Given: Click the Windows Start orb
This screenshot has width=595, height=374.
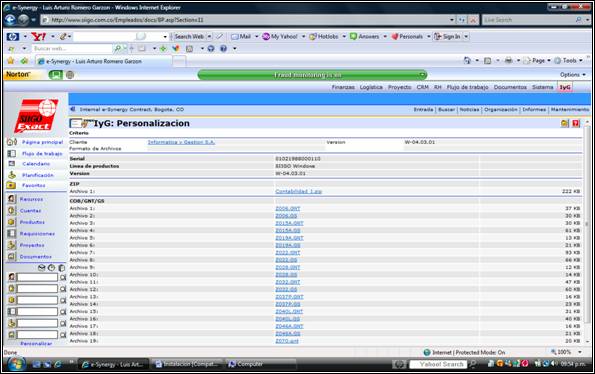Looking at the screenshot, I should (16, 365).
